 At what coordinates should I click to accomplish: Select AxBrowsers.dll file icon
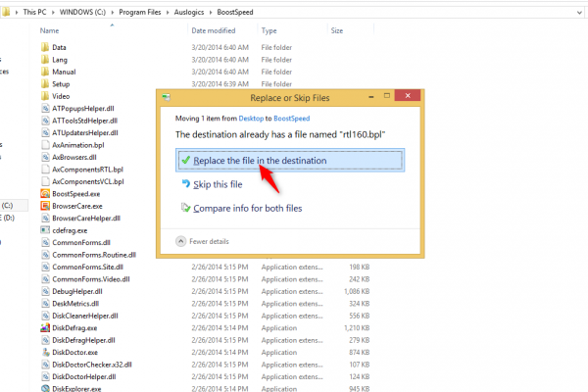(x=45, y=157)
